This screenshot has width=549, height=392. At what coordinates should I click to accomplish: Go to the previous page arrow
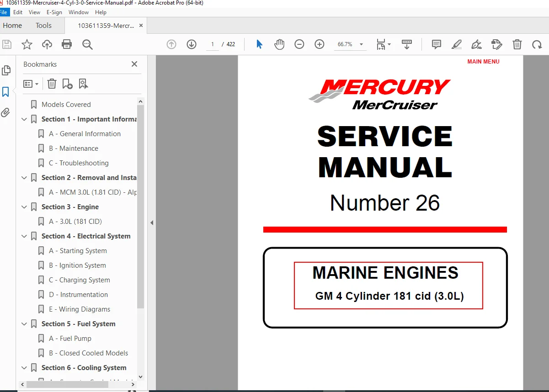171,44
